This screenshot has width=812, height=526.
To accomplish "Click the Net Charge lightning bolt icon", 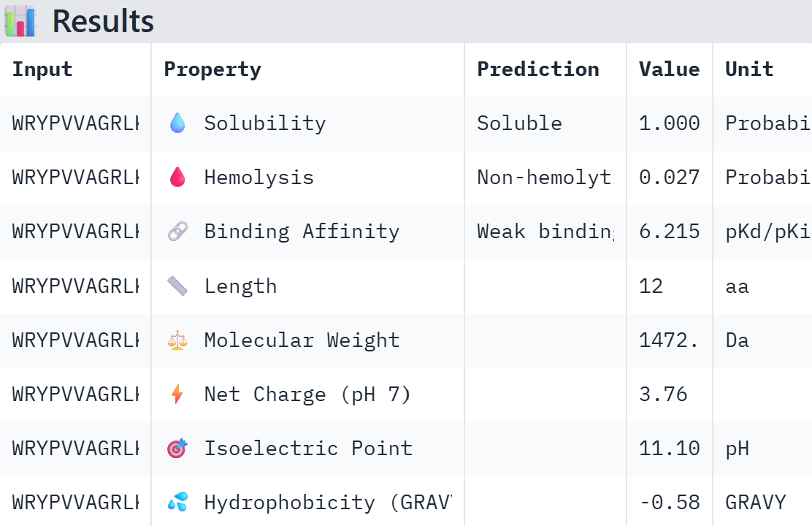I will pos(177,394).
